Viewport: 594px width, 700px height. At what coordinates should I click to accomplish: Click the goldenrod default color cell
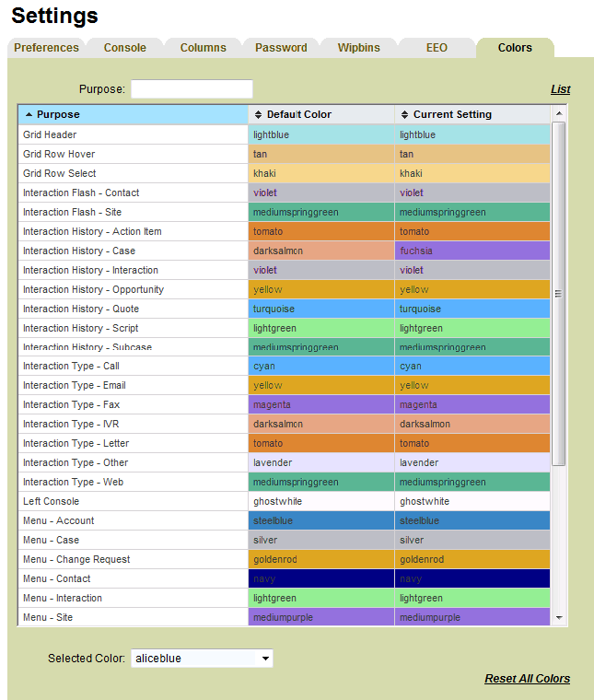(x=321, y=559)
